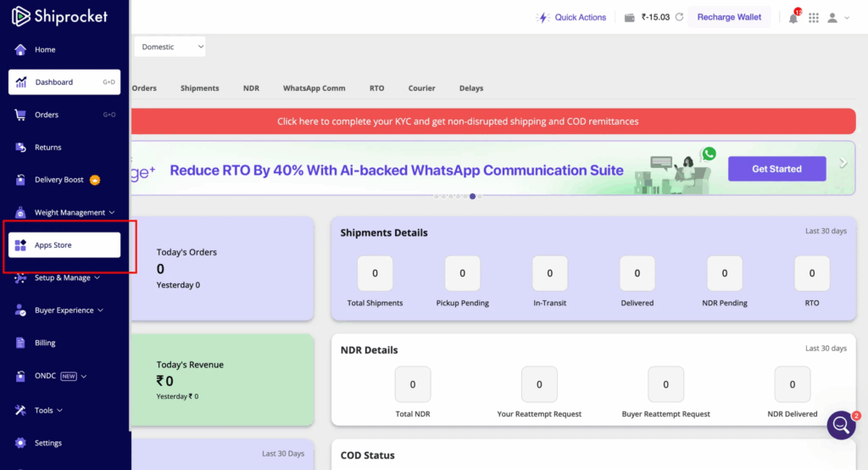Open the user profile dropdown
This screenshot has width=868, height=470.
point(837,18)
